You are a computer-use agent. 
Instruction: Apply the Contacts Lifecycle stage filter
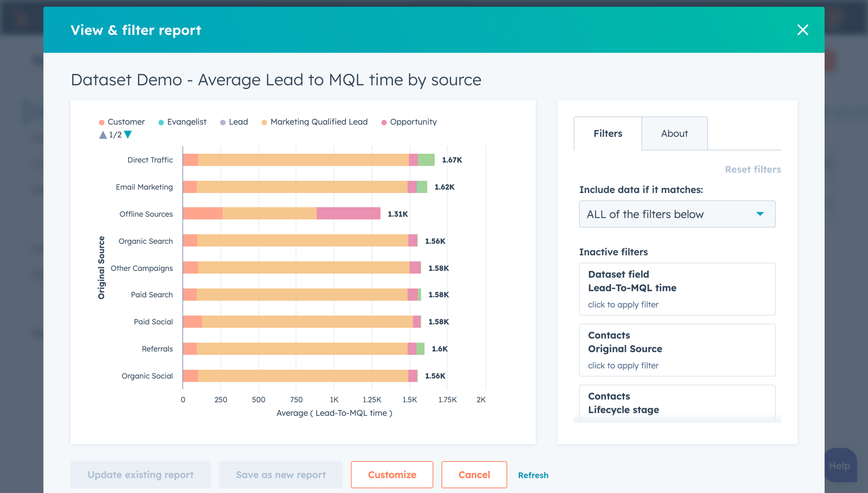pyautogui.click(x=677, y=403)
